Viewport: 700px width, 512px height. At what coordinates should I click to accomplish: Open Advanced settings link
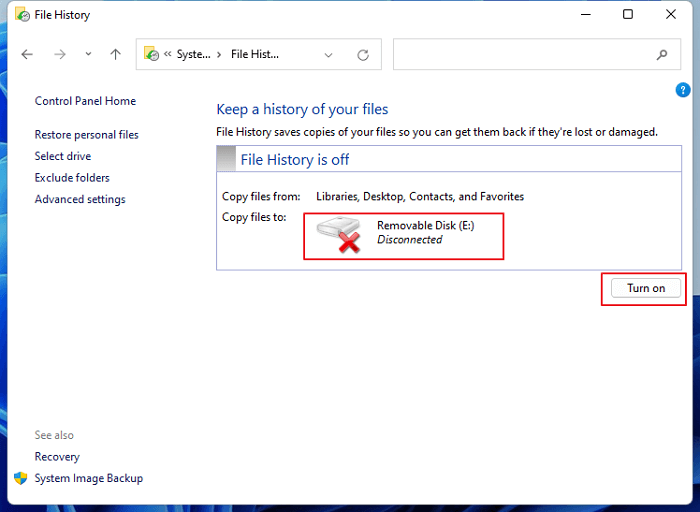[80, 199]
